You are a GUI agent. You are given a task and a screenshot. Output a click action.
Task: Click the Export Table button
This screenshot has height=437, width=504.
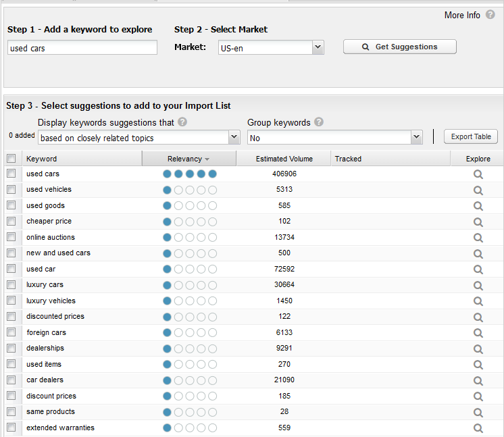(471, 136)
